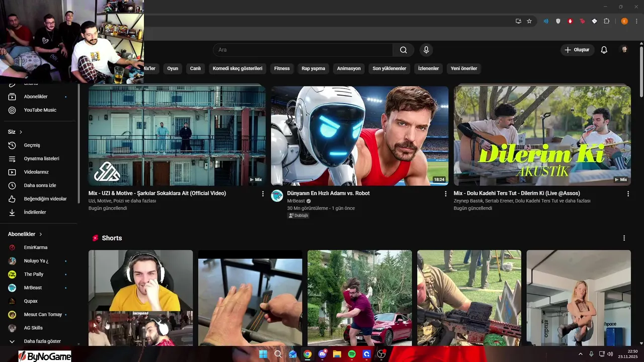The width and height of the screenshot is (644, 362).
Task: Open options menu for MrBeast video
Action: pyautogui.click(x=445, y=194)
